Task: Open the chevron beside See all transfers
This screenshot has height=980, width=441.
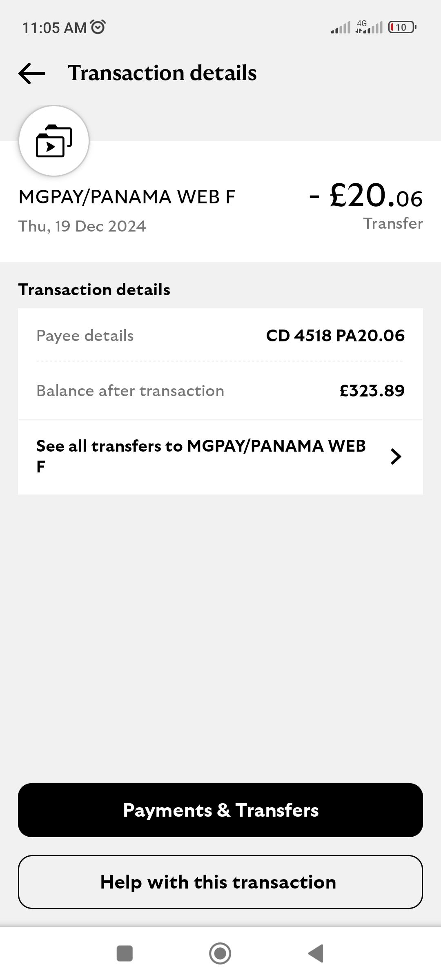Action: [x=395, y=457]
